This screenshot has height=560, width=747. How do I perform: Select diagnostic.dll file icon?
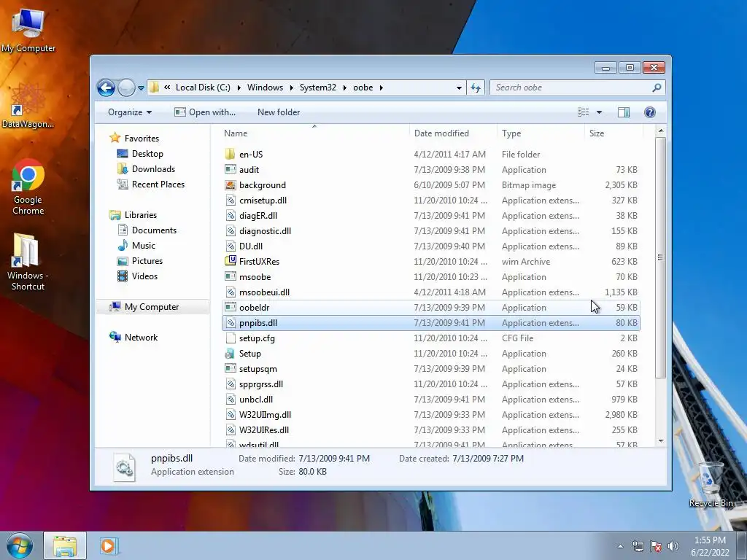point(231,231)
